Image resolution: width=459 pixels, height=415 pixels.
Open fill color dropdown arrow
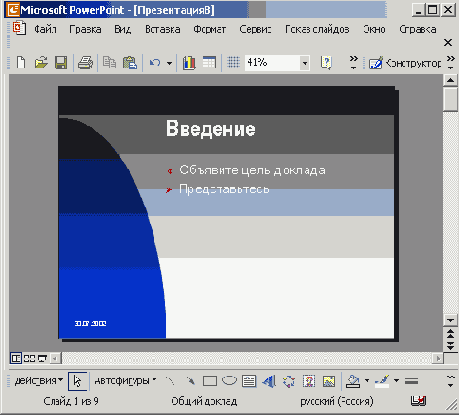tap(367, 380)
